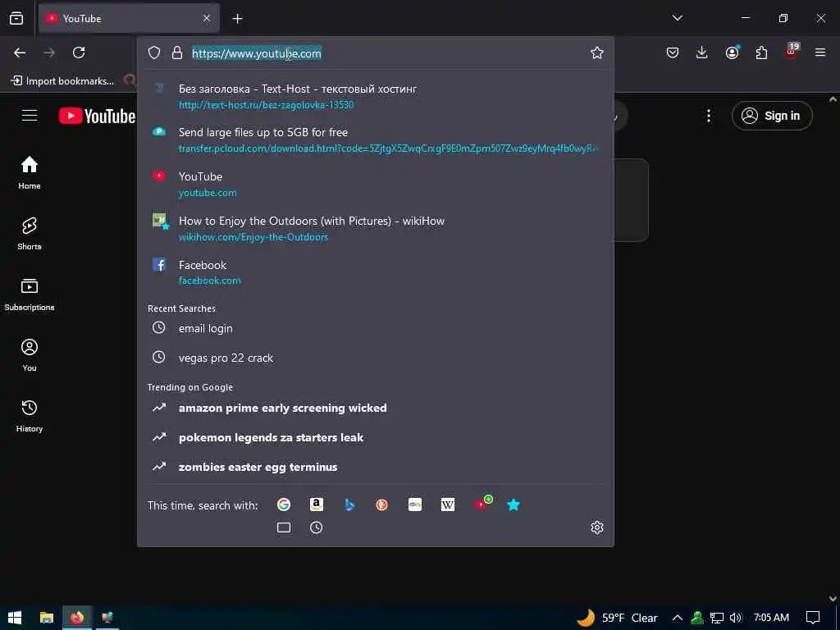Open the Firefox application menu

pyautogui.click(x=820, y=52)
